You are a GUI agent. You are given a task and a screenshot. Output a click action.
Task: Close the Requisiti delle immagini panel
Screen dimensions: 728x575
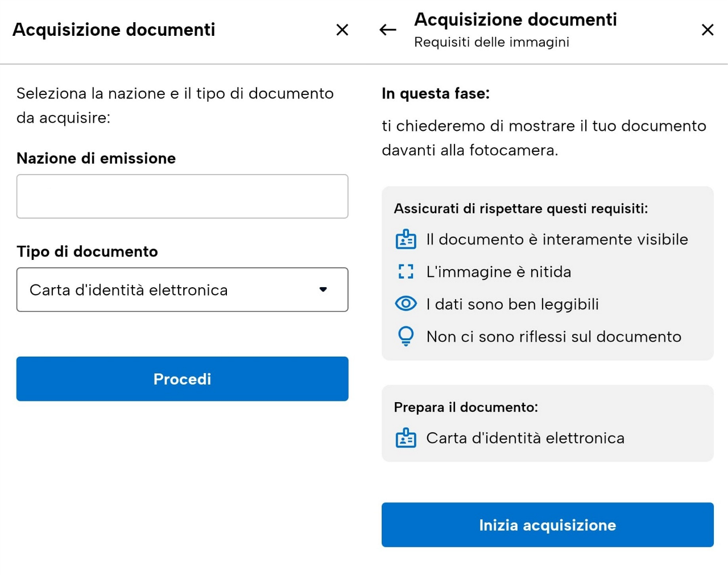(x=708, y=30)
